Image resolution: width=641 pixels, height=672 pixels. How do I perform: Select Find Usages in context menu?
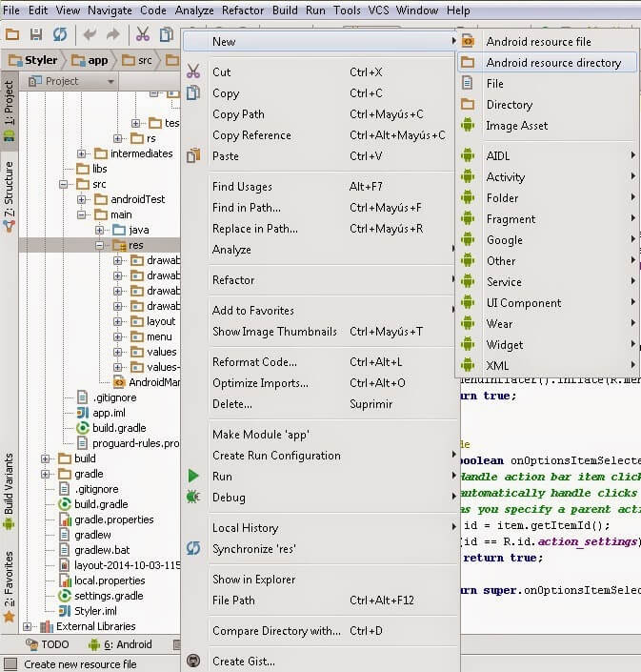pos(319,187)
